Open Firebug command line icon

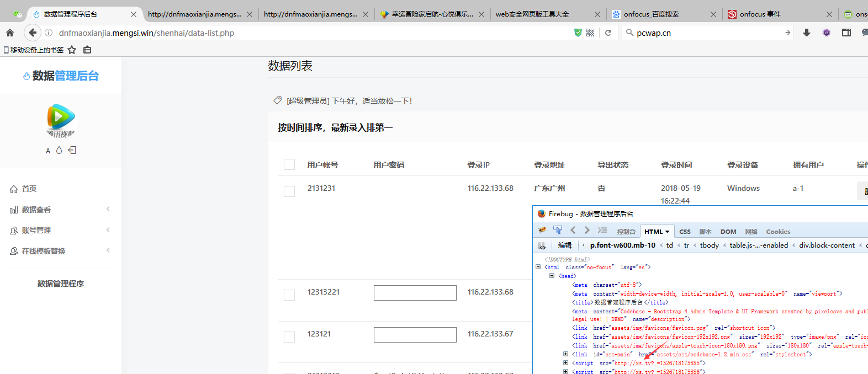tap(602, 230)
